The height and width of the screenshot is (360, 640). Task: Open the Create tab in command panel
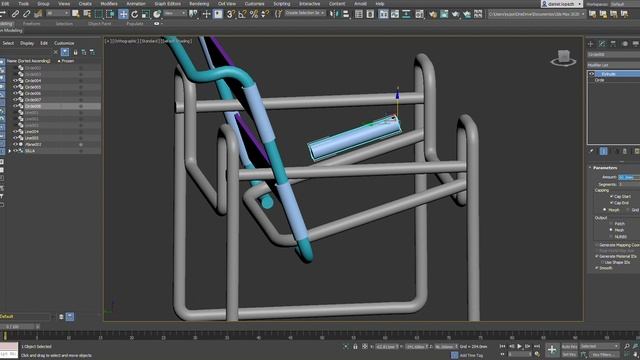pos(591,44)
